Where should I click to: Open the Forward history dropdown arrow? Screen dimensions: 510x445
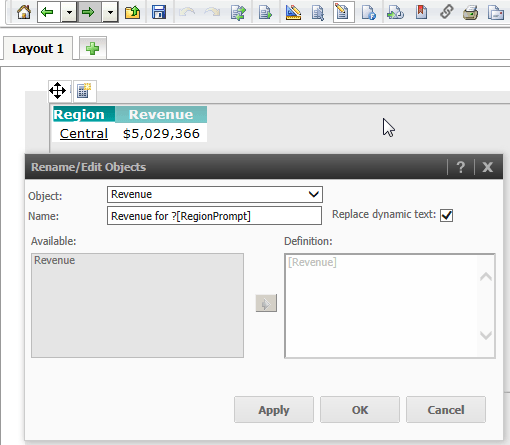[x=110, y=13]
